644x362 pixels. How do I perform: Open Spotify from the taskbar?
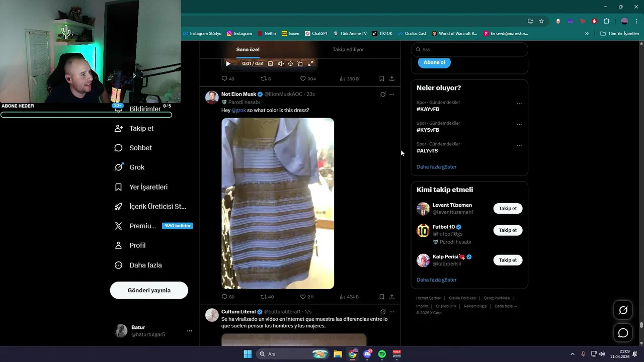pyautogui.click(x=382, y=354)
